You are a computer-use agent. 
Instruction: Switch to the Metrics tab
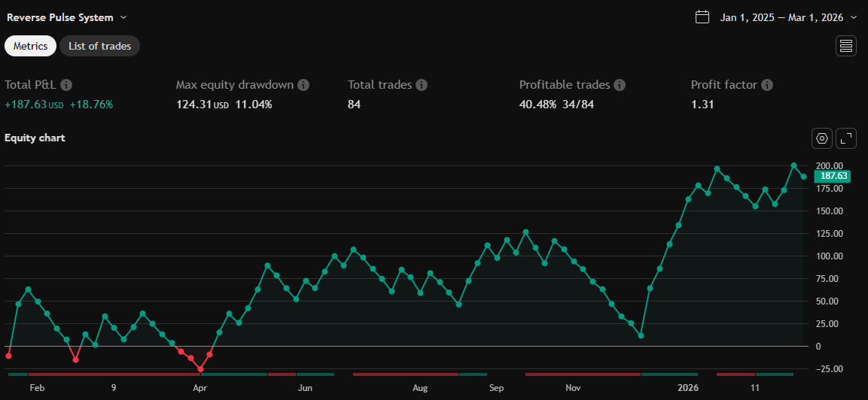pos(30,46)
